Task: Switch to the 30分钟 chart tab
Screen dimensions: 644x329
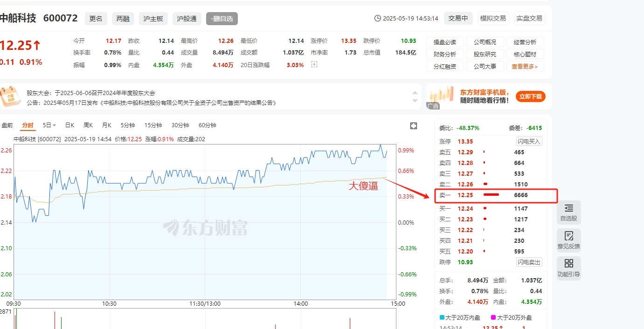Action: point(180,125)
